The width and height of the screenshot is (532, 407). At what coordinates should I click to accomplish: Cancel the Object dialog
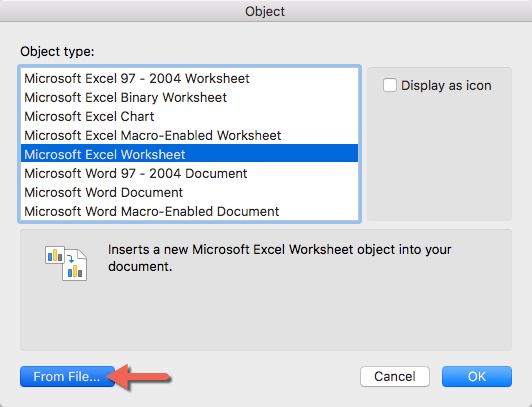click(395, 376)
